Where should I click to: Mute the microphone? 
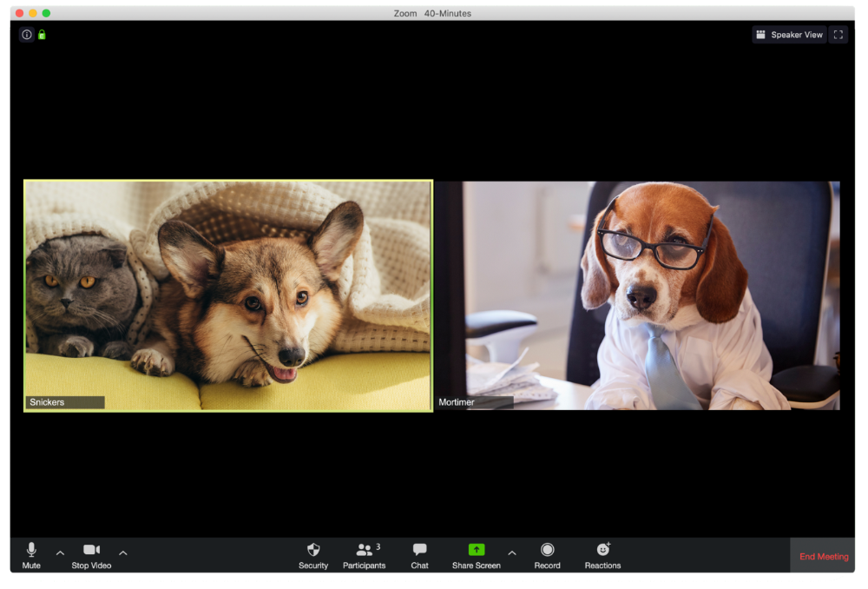tap(31, 556)
